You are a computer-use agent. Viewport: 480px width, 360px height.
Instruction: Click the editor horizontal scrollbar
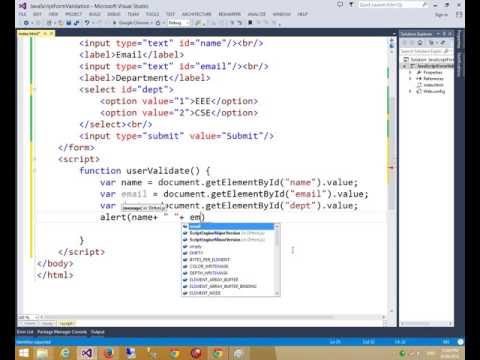tap(213, 317)
